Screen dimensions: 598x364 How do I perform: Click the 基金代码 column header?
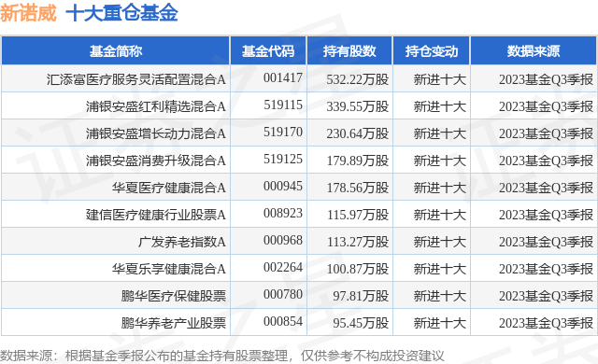(268, 50)
